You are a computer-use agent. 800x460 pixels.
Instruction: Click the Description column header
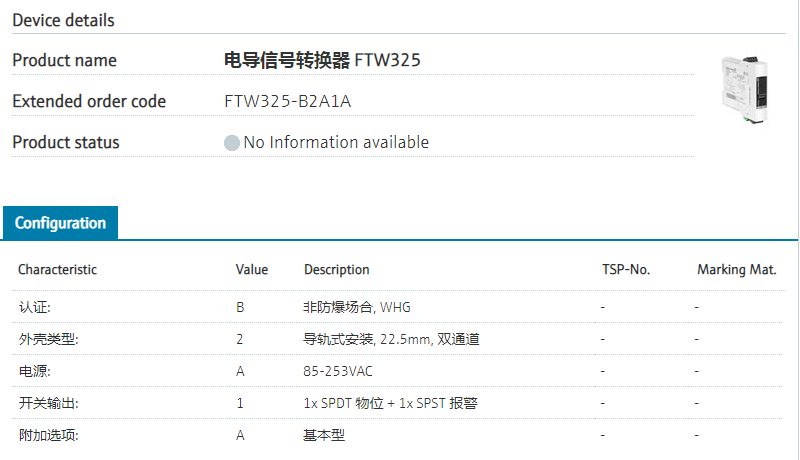[336, 270]
